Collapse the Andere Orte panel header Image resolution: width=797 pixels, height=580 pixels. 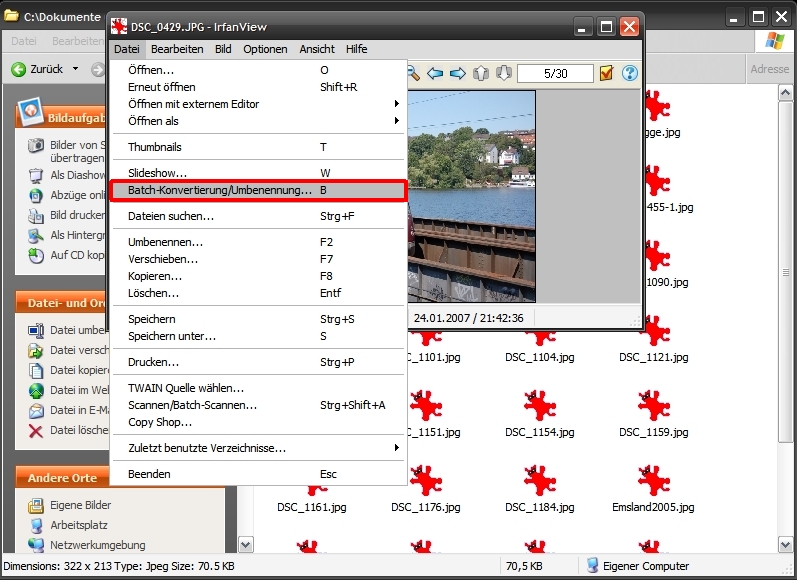62,478
